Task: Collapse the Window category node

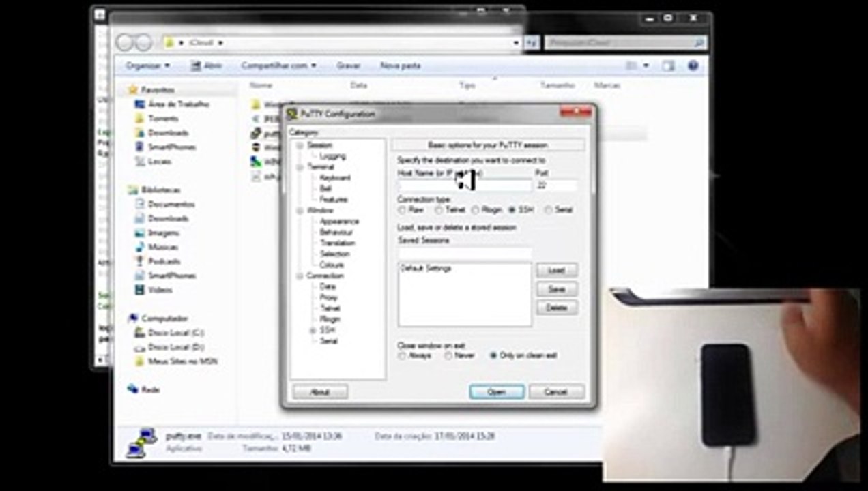Action: click(300, 211)
